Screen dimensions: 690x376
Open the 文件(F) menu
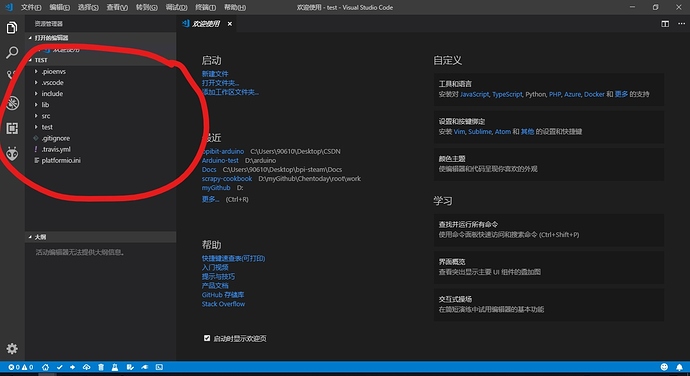click(31, 7)
